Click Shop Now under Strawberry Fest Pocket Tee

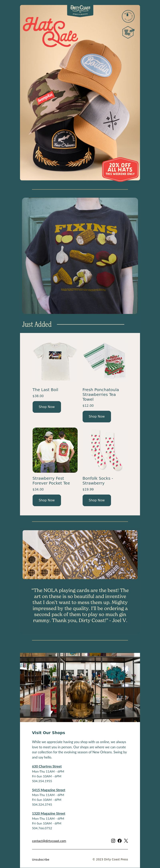tap(47, 500)
